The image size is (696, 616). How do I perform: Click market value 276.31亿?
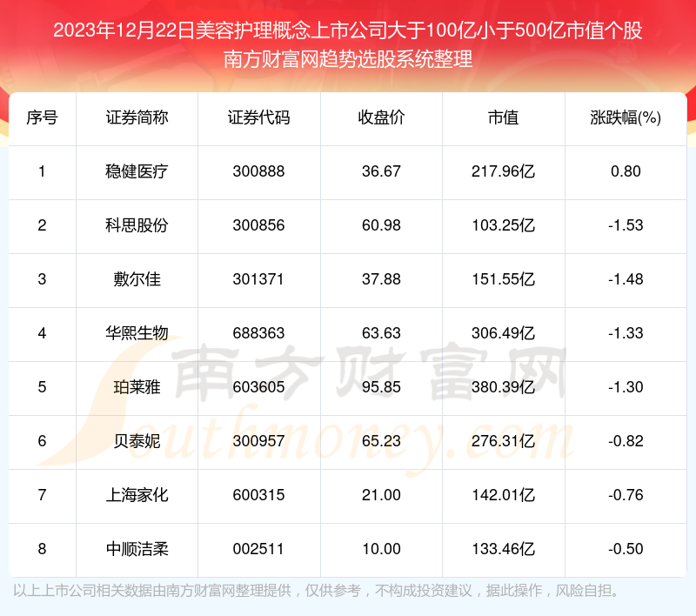click(x=504, y=441)
